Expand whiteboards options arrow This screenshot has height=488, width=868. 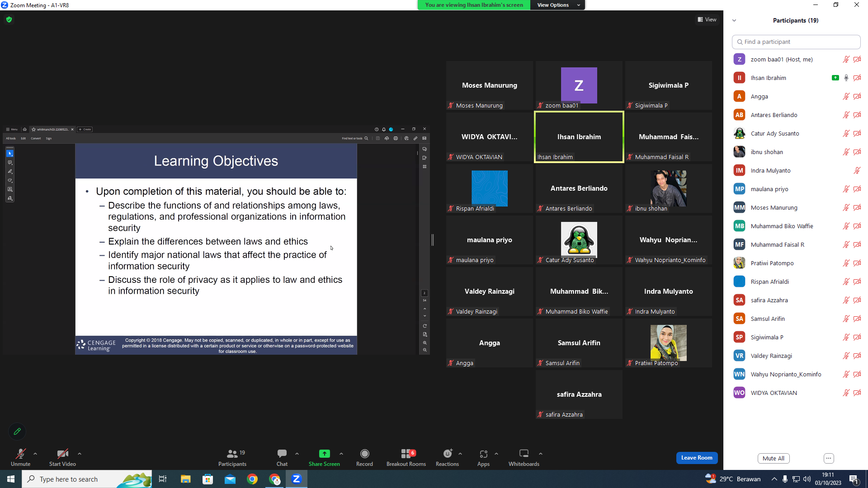pos(541,454)
